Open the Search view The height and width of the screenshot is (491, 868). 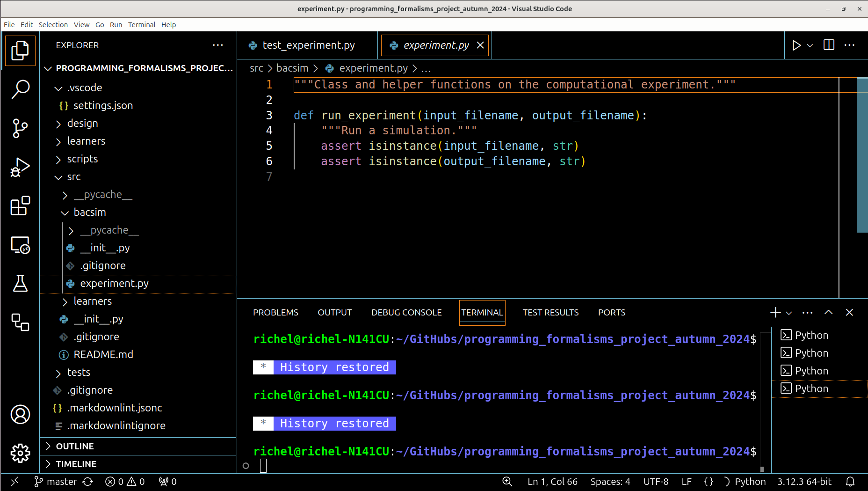pyautogui.click(x=20, y=89)
